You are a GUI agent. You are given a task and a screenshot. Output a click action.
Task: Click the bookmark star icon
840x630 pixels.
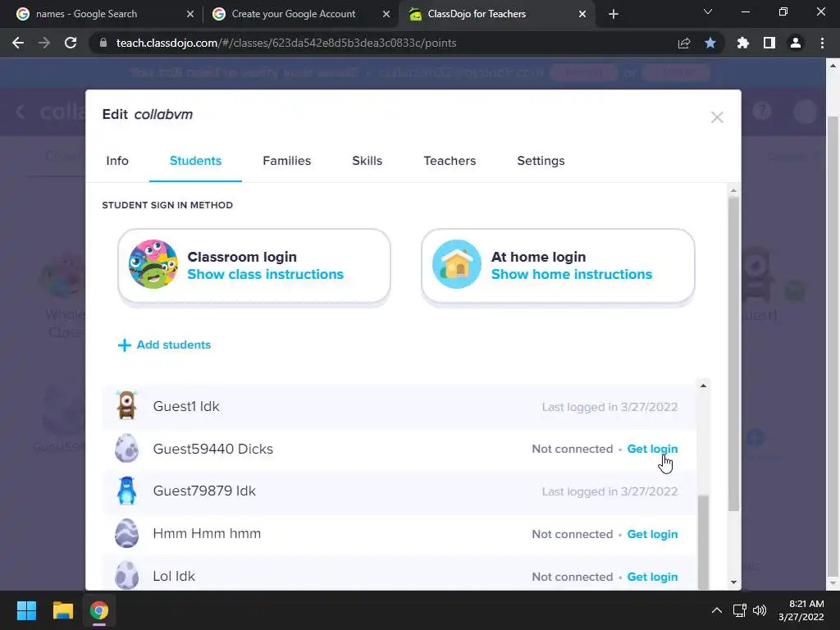tap(710, 43)
